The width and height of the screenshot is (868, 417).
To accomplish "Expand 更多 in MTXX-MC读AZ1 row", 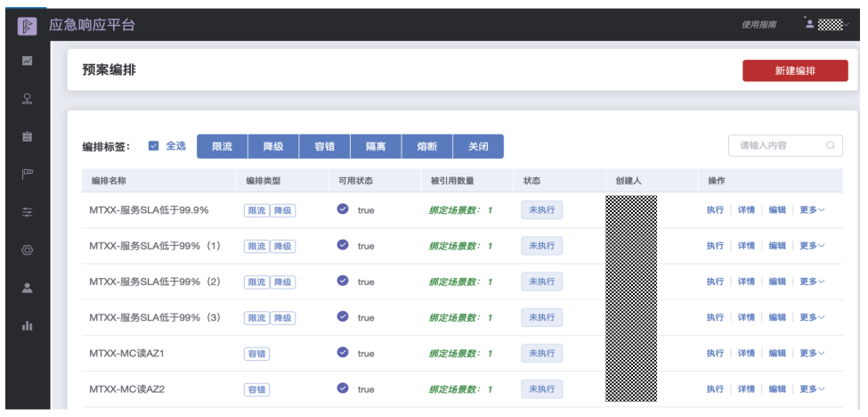I will [812, 354].
